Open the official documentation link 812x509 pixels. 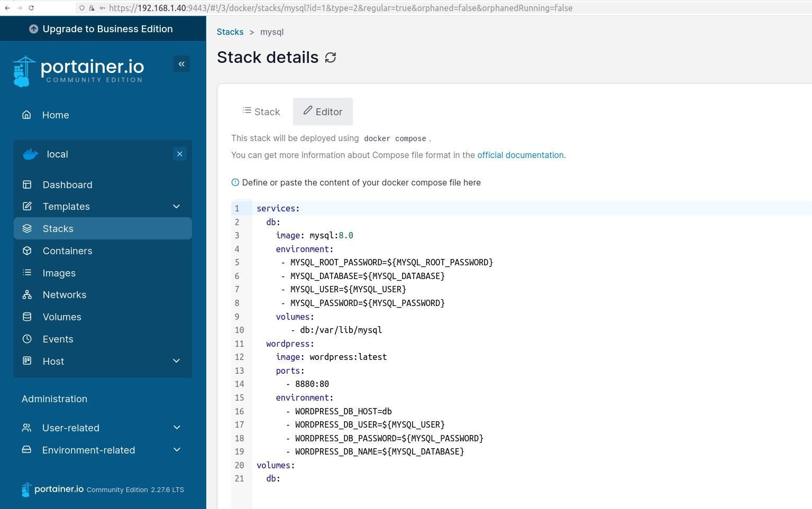520,155
